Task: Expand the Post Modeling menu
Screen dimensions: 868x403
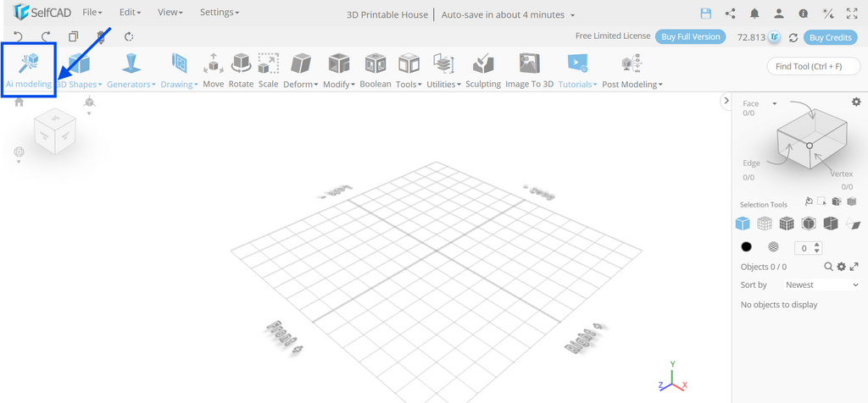Action: 632,71
